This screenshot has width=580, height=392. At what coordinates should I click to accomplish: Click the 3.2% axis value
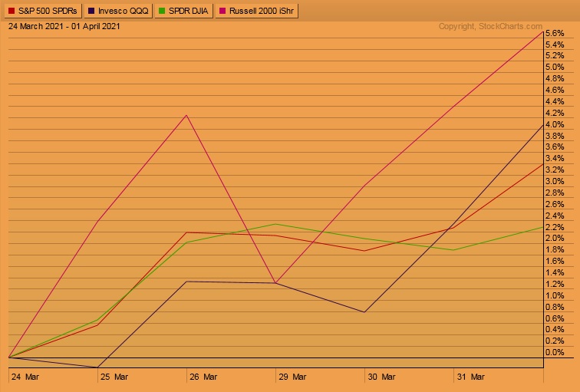point(555,170)
